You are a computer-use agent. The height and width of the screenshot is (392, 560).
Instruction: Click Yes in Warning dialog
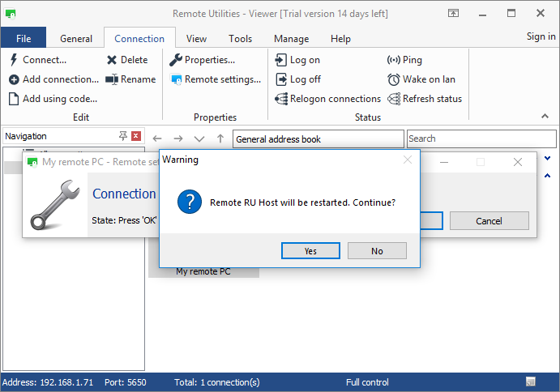[x=310, y=251]
